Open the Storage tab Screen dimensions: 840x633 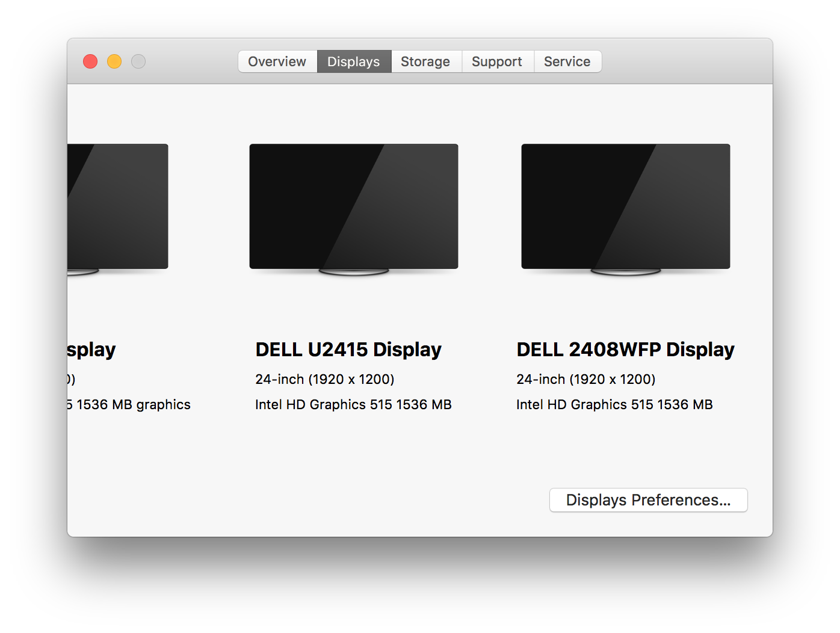[426, 61]
